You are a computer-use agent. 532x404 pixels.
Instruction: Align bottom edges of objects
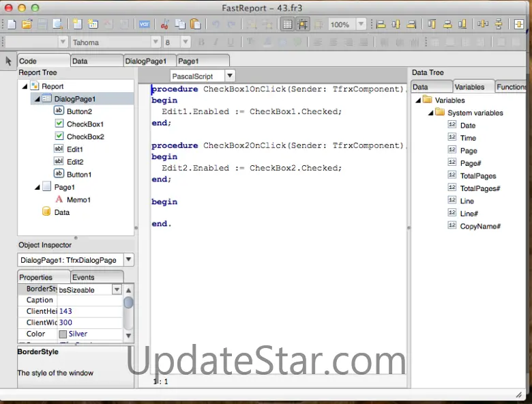[462, 24]
